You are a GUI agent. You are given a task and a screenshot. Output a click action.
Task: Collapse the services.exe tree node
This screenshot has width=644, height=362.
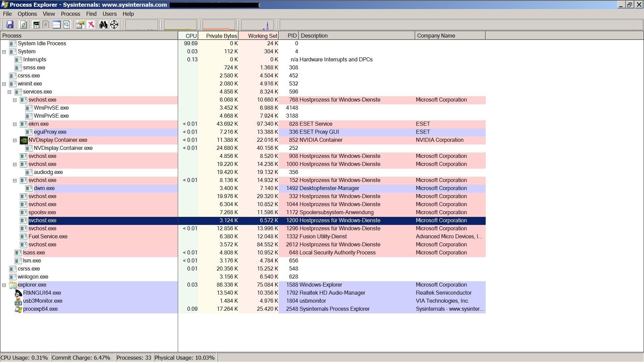point(9,92)
